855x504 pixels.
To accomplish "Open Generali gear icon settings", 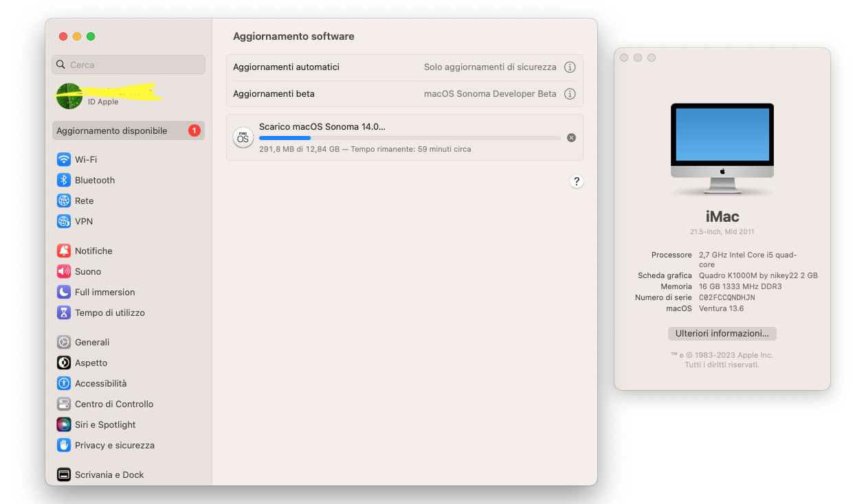I will click(x=64, y=342).
